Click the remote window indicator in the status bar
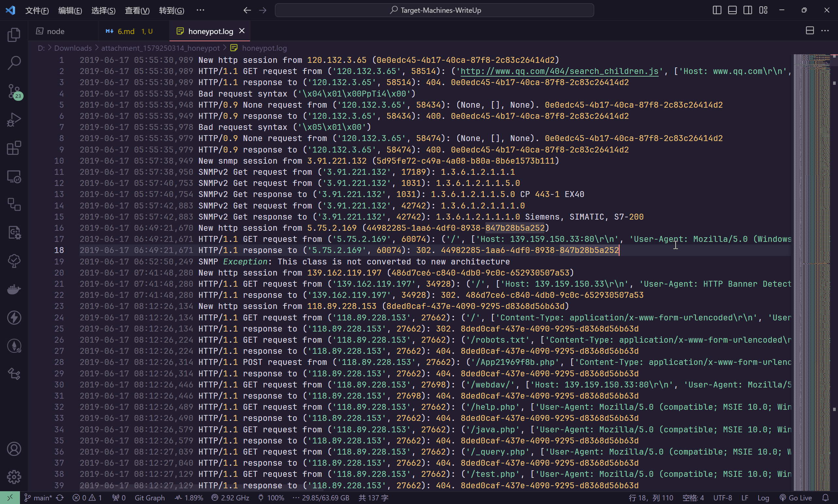Image resolution: width=838 pixels, height=504 pixels. (x=10, y=497)
